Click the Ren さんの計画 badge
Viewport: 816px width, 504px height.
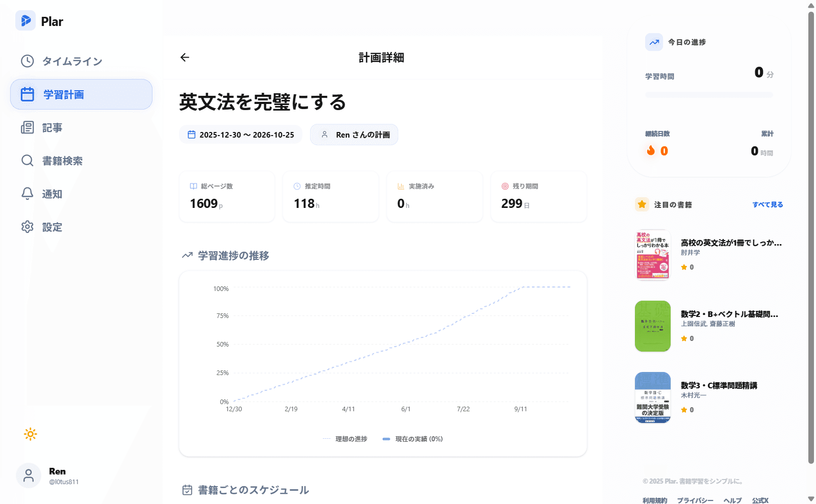pyautogui.click(x=354, y=135)
